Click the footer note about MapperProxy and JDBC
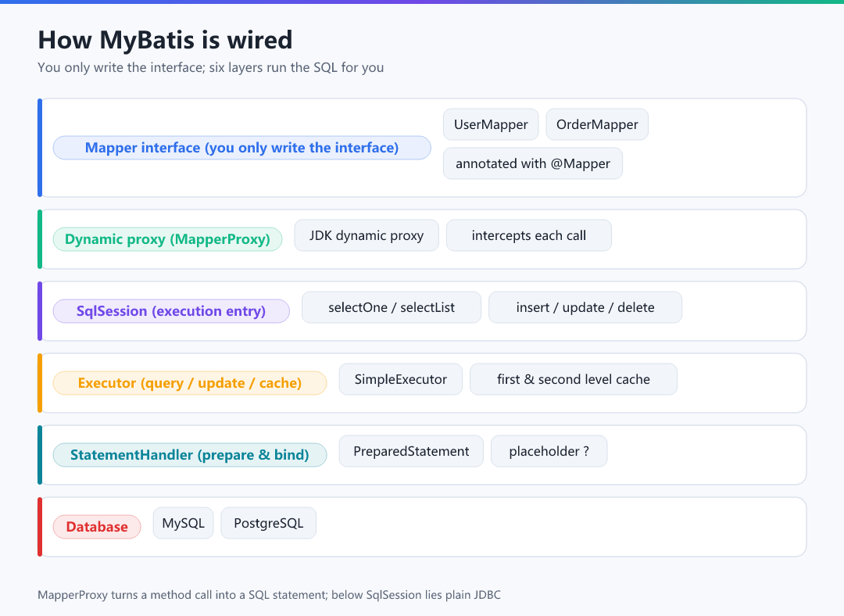Screen dimensions: 844x616 click(x=269, y=594)
